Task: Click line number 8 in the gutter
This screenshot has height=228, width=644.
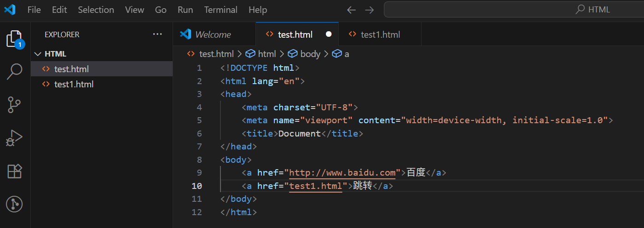Action: (x=199, y=160)
